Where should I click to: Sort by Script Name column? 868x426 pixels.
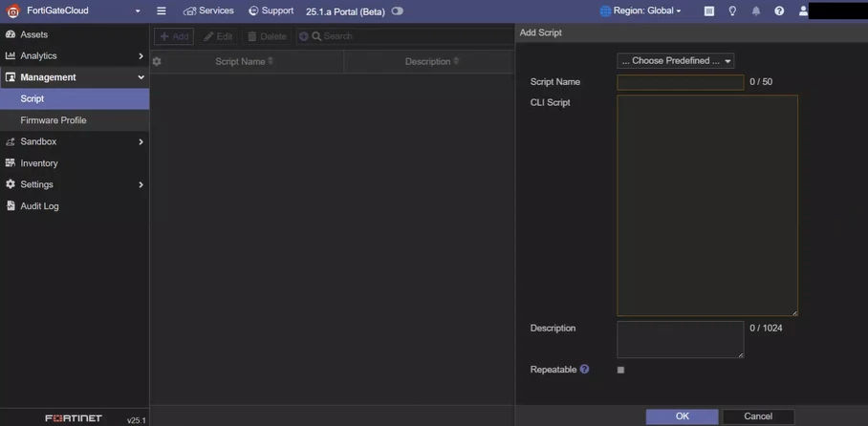[244, 61]
